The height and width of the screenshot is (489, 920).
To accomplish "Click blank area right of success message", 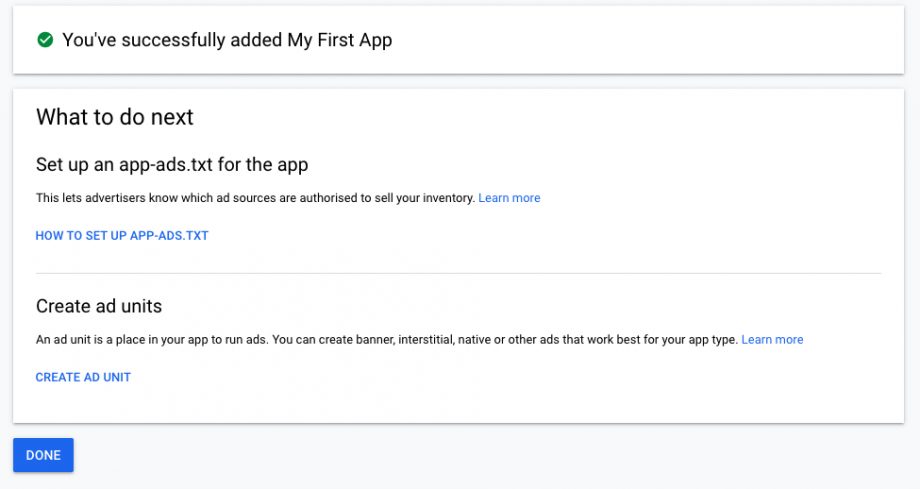I will tap(650, 40).
